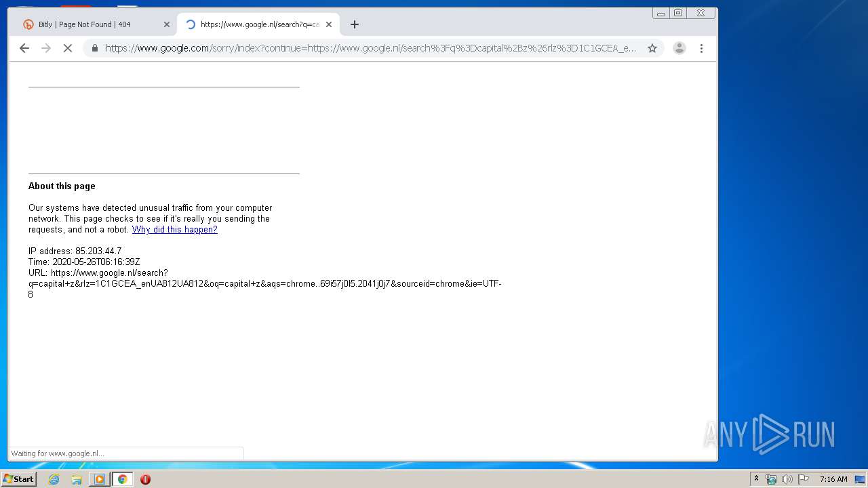
Task: Open network icon in system tray
Action: tap(771, 479)
